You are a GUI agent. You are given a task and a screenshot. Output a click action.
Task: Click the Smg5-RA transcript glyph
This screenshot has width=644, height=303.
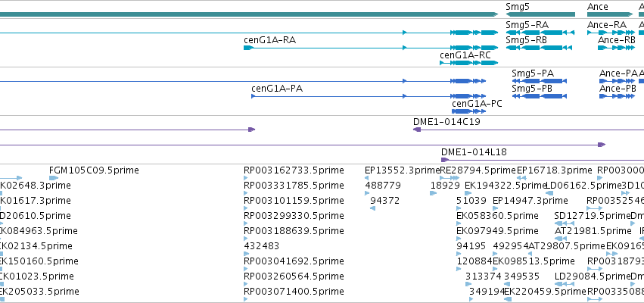[540, 33]
